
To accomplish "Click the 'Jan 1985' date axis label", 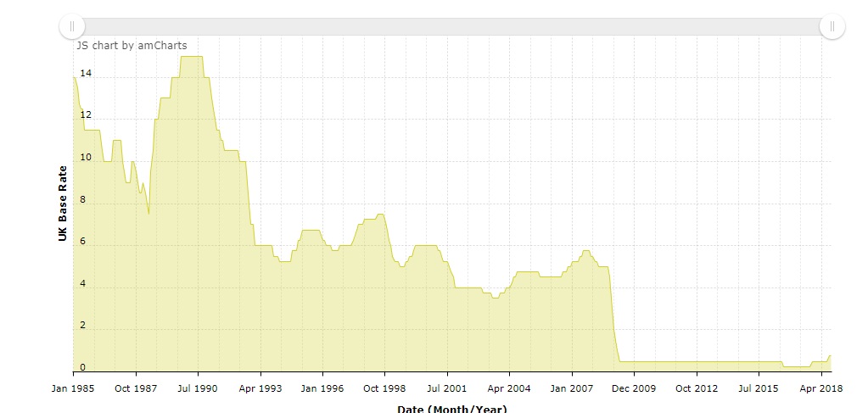I will tap(72, 388).
